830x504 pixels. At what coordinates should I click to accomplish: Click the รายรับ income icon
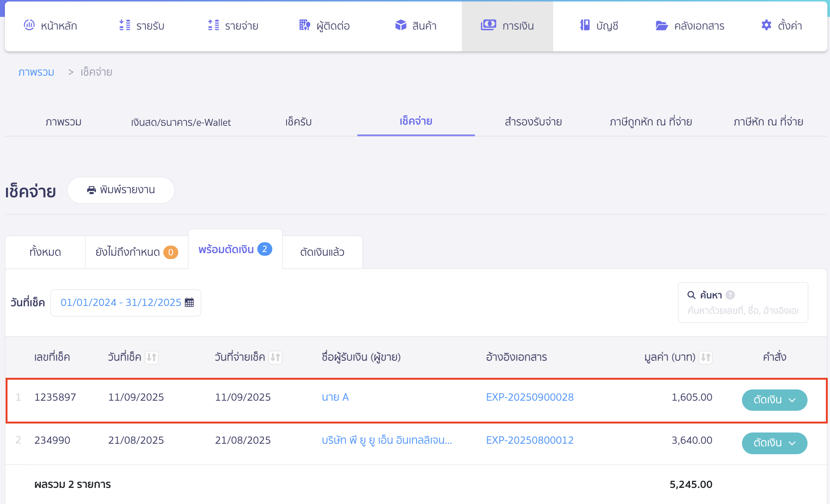pyautogui.click(x=125, y=25)
